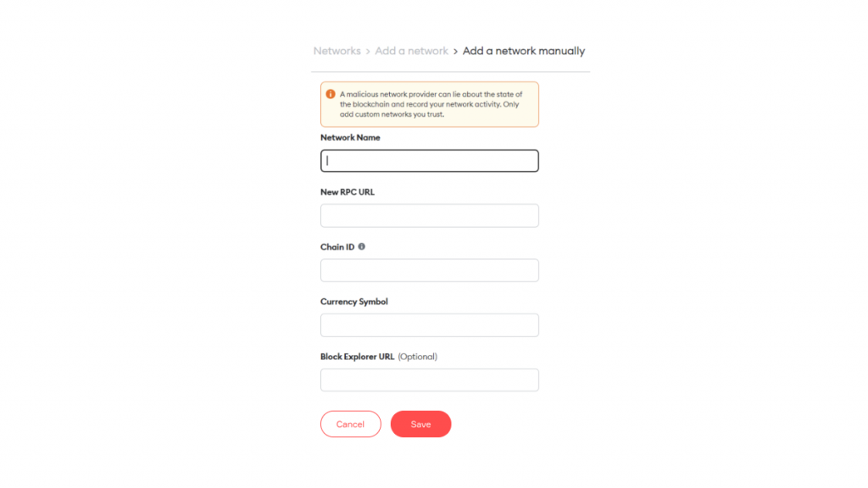
Task: Click the chevron after the Networks breadcrumb
Action: point(368,52)
